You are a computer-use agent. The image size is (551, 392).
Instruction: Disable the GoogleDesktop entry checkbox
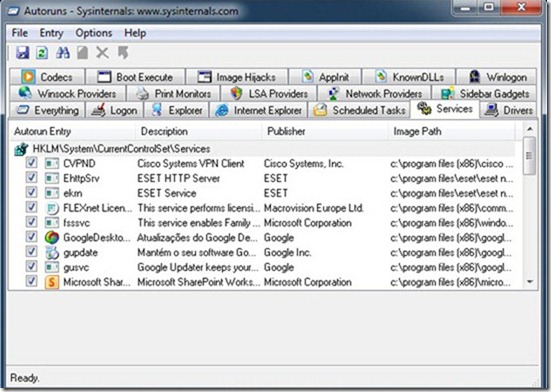[31, 236]
